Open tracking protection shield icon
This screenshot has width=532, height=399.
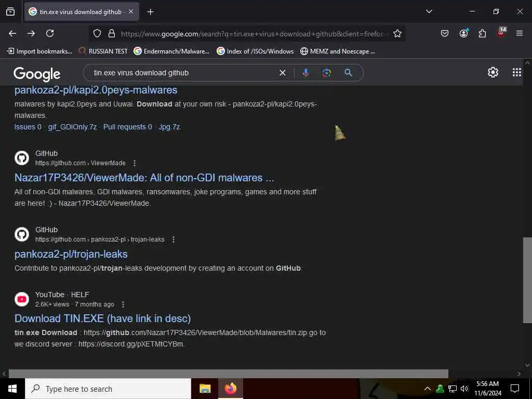[x=97, y=34]
